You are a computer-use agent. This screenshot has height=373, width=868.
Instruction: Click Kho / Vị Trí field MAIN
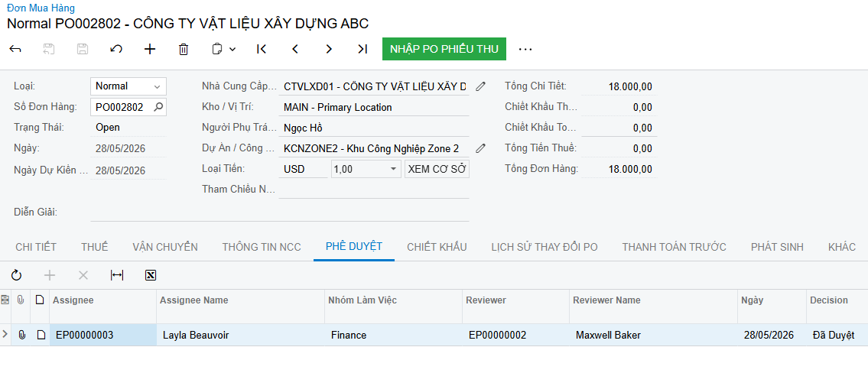click(374, 107)
